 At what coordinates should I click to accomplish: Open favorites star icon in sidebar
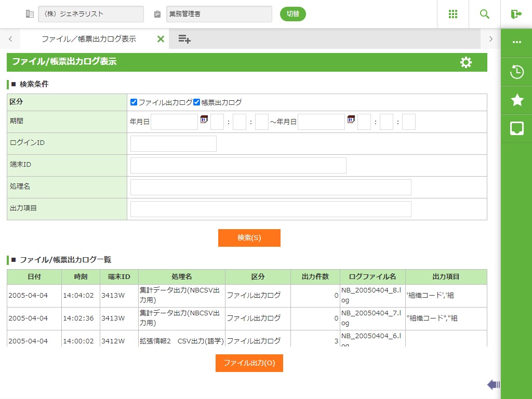pyautogui.click(x=517, y=100)
